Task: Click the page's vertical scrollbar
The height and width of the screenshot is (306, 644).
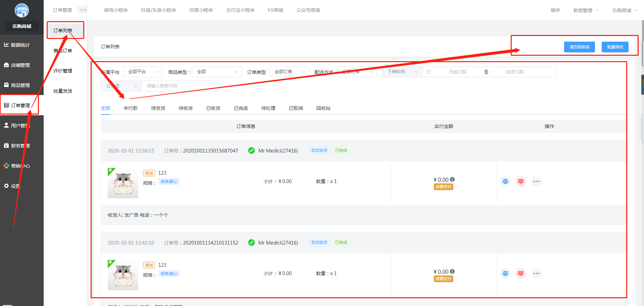Action: 642,43
